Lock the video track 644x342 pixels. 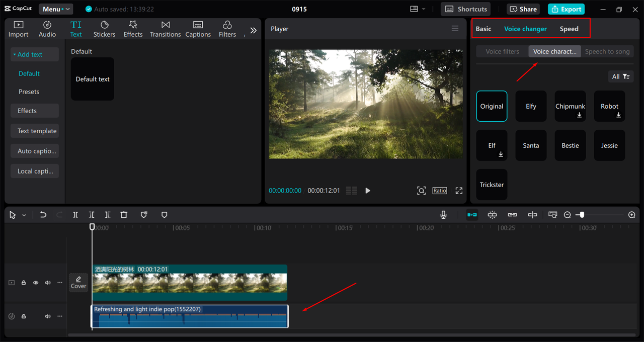tap(23, 283)
